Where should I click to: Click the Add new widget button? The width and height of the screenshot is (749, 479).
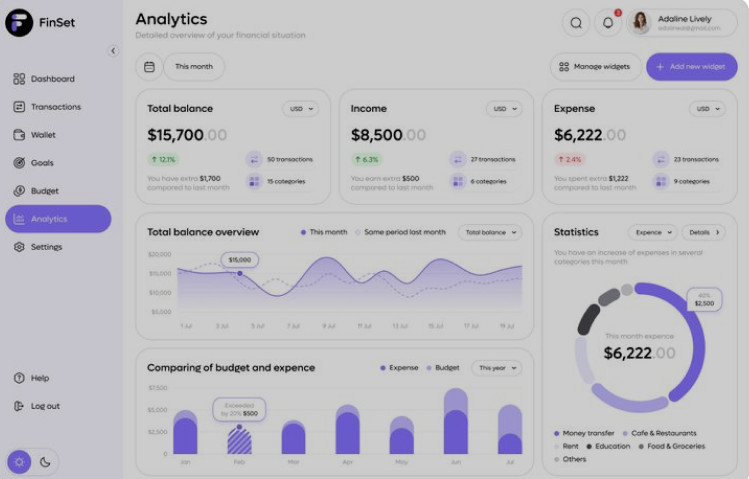(x=691, y=67)
